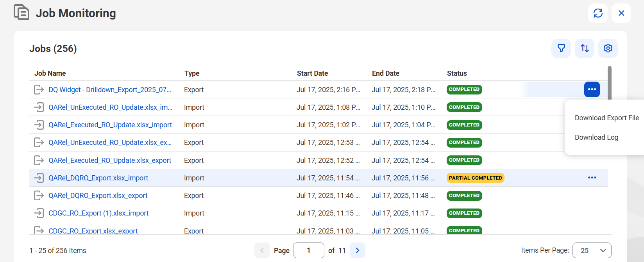
Task: Select Download Export File from the menu
Action: [x=607, y=118]
